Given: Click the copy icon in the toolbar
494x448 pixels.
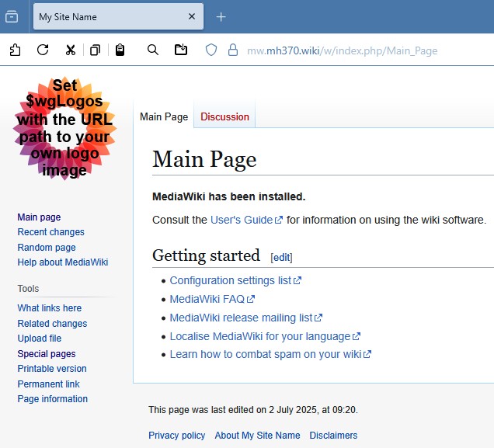Looking at the screenshot, I should (95, 50).
